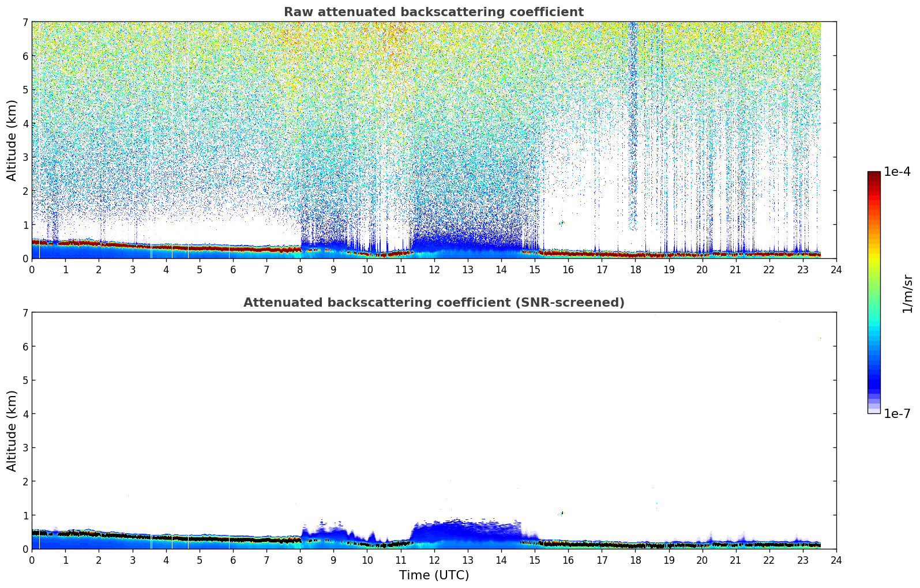The width and height of the screenshot is (920, 588).
Task: Select hour 22 on the SNR-screened plot time axis
Action: pos(769,560)
